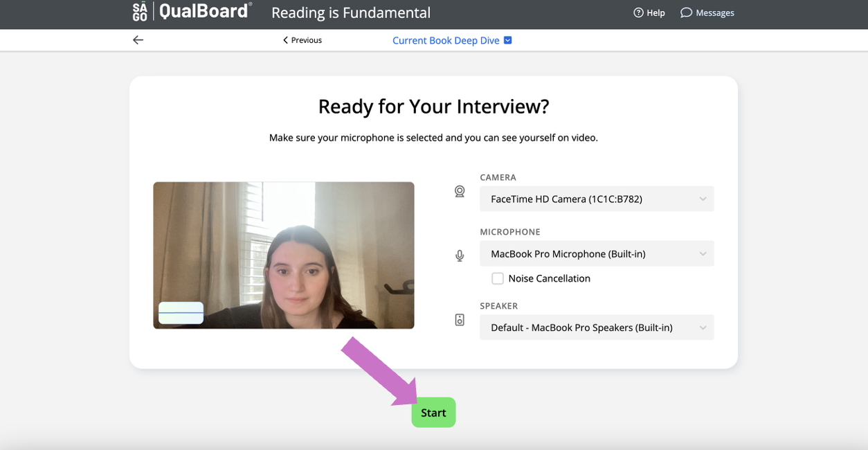The height and width of the screenshot is (450, 868).
Task: Click the speaker icon beside the Speaker selector
Action: pyautogui.click(x=459, y=319)
